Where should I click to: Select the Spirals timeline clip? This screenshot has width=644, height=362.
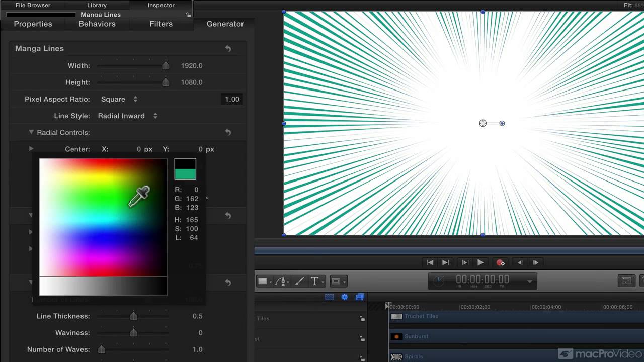pyautogui.click(x=516, y=356)
